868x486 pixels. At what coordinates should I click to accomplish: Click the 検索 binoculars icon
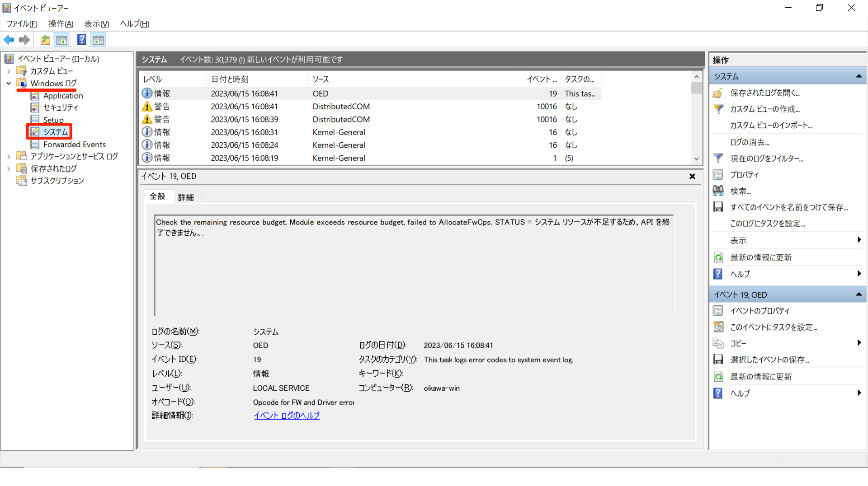pyautogui.click(x=718, y=191)
